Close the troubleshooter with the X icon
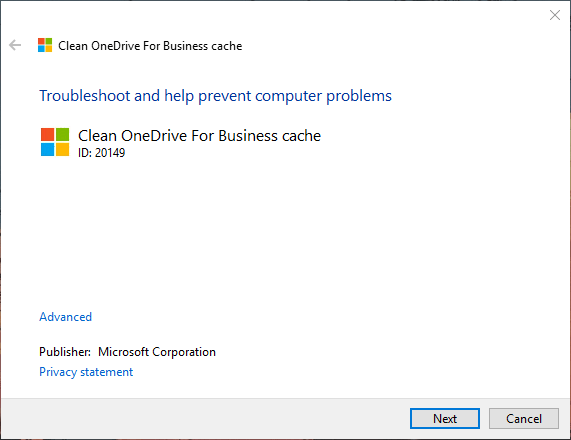This screenshot has height=440, width=571. (555, 15)
